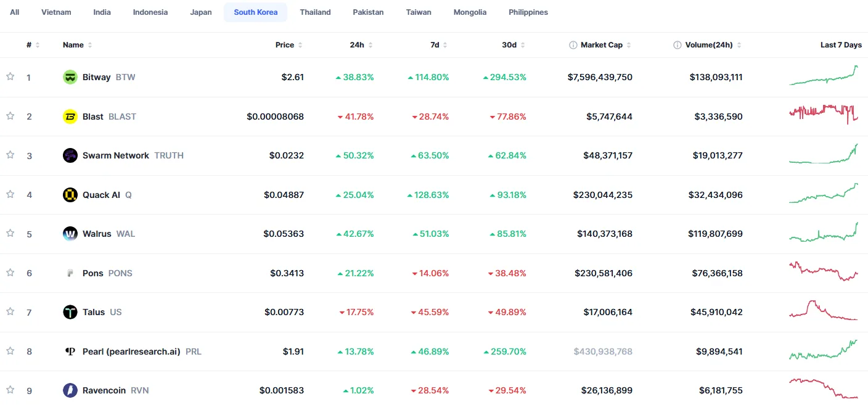
Task: Switch to the India tab
Action: [102, 12]
